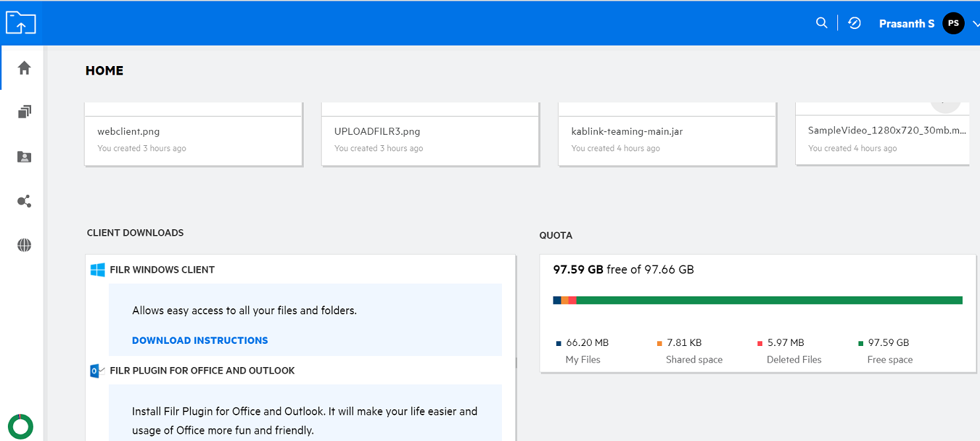Open Shared With Me sidebar icon
980x441 pixels.
(24, 156)
